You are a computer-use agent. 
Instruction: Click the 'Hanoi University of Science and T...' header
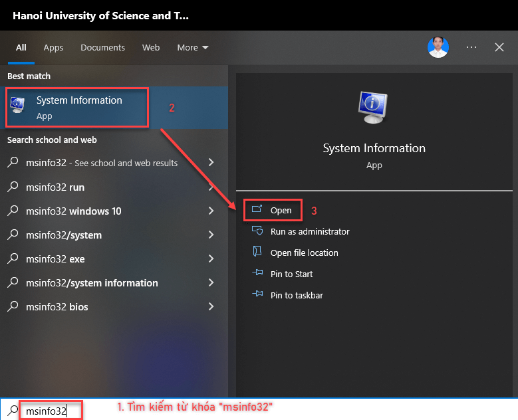coord(101,15)
